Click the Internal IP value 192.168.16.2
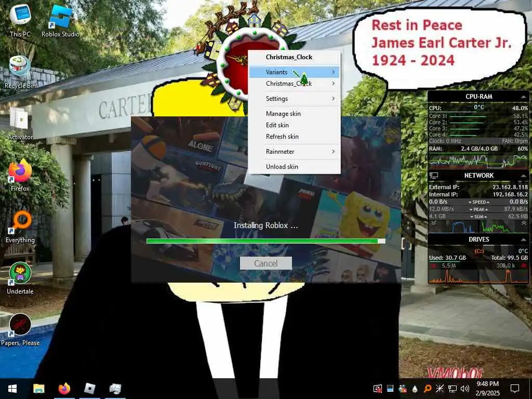Screen dimensions: 532x399 pos(510,194)
